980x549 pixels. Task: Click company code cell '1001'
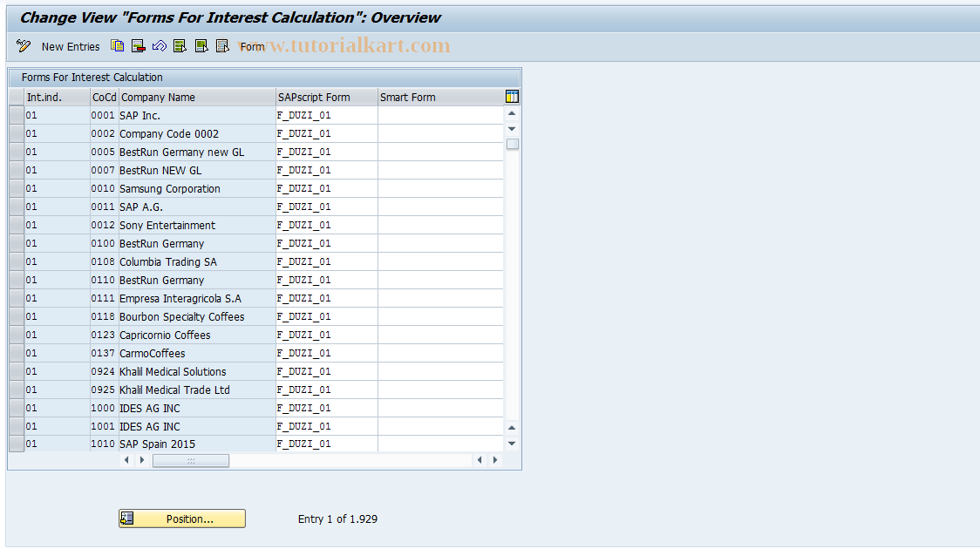(x=103, y=427)
